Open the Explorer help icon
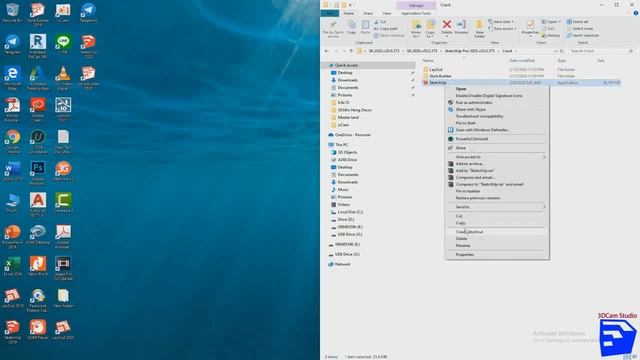The height and width of the screenshot is (360, 640). coord(636,13)
